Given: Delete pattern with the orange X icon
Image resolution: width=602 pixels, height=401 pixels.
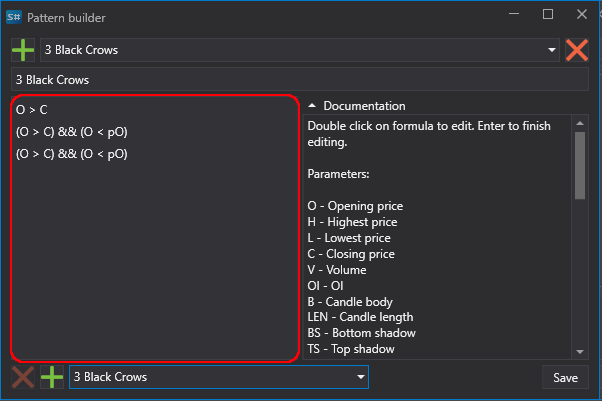Looking at the screenshot, I should pyautogui.click(x=577, y=50).
